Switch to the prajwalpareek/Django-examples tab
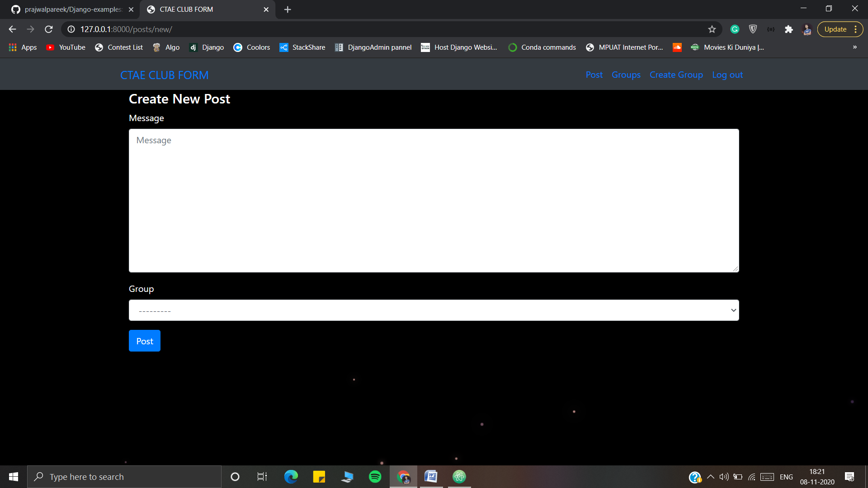868x488 pixels. (x=72, y=9)
